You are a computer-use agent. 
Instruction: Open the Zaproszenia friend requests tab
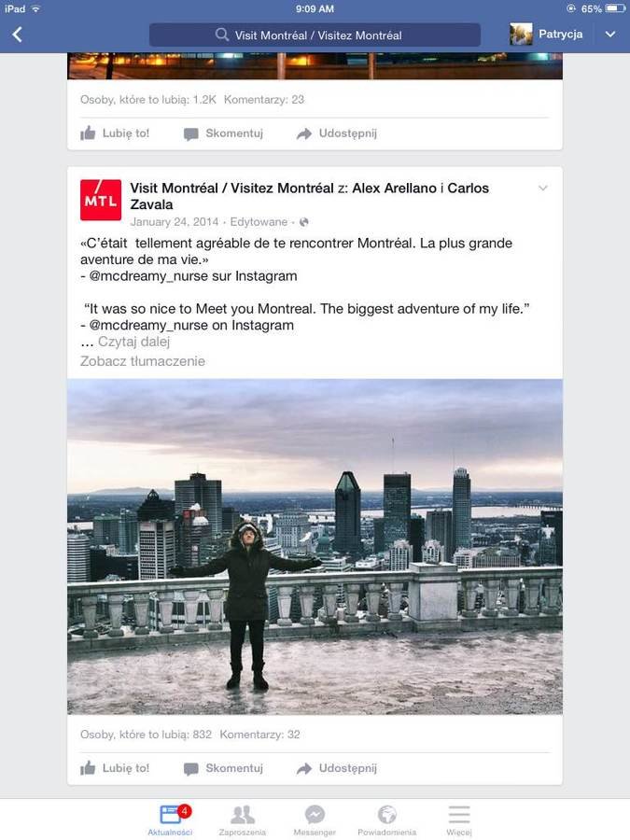[x=242, y=819]
